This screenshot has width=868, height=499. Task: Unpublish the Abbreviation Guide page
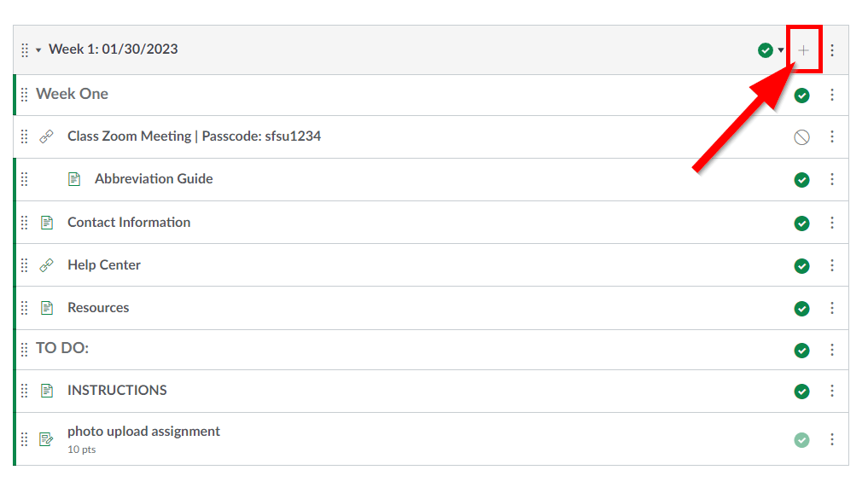click(801, 179)
